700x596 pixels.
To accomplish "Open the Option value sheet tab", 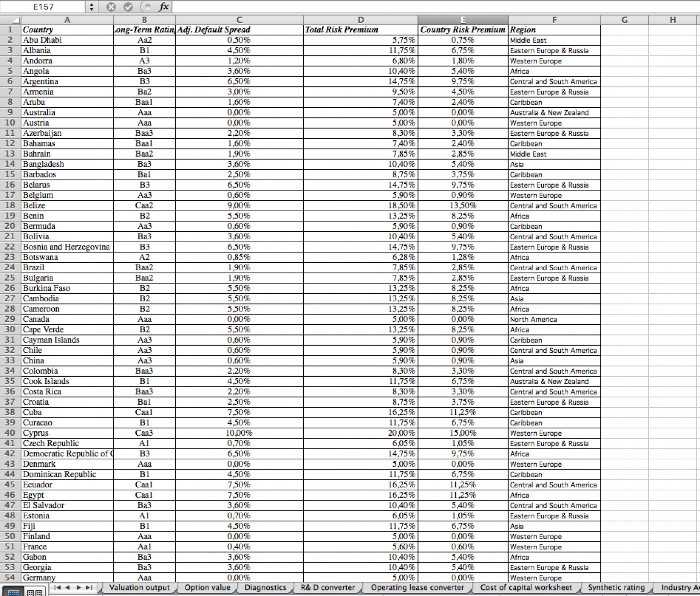I will click(x=207, y=588).
